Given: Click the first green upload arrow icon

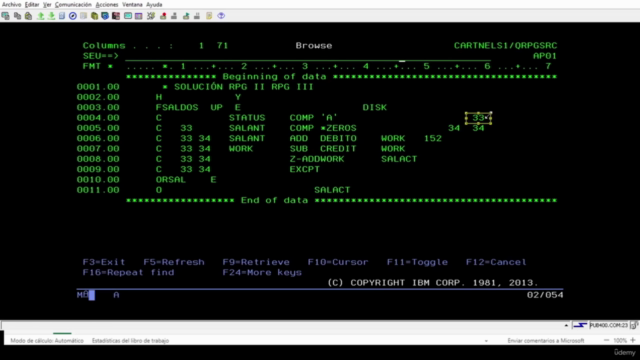Looking at the screenshot, I should tap(40, 16).
